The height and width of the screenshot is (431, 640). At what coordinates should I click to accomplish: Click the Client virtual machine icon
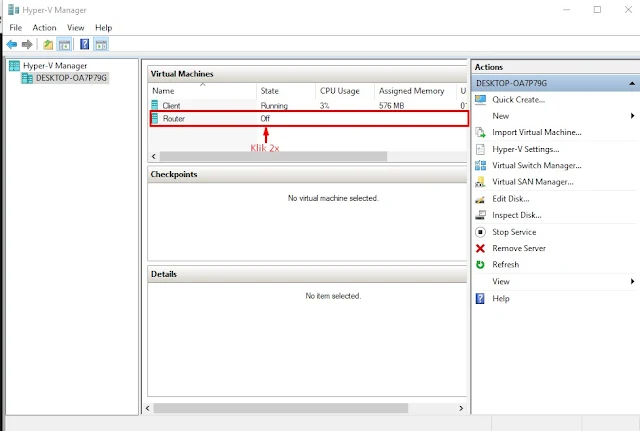[155, 105]
